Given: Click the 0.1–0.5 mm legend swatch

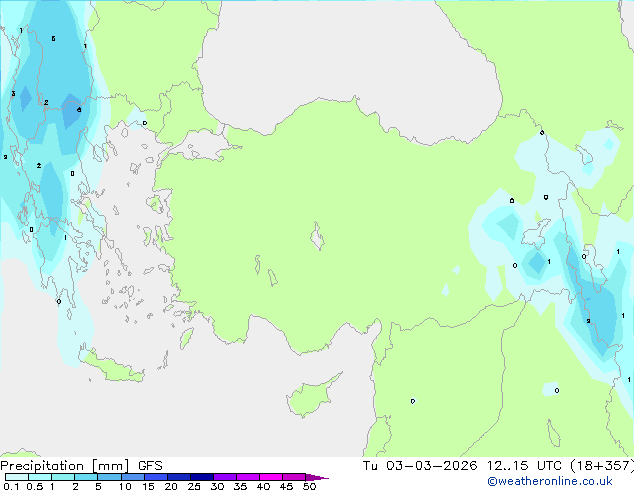Looking at the screenshot, I should [17, 477].
